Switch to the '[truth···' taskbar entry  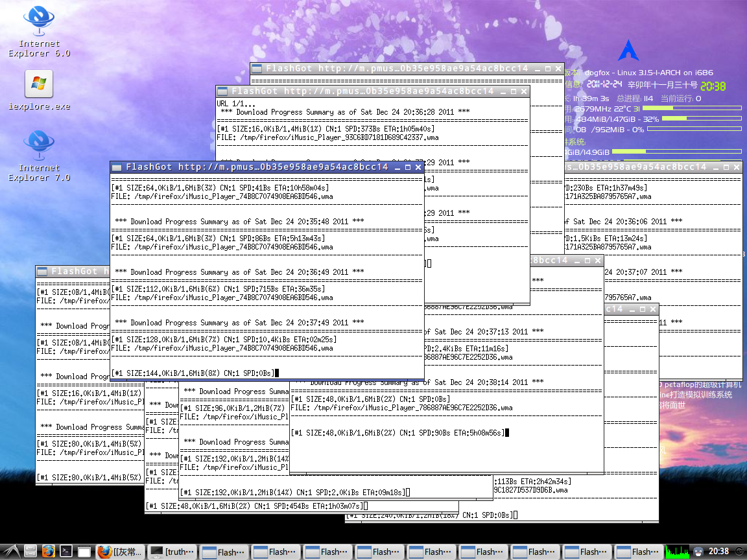[172, 552]
